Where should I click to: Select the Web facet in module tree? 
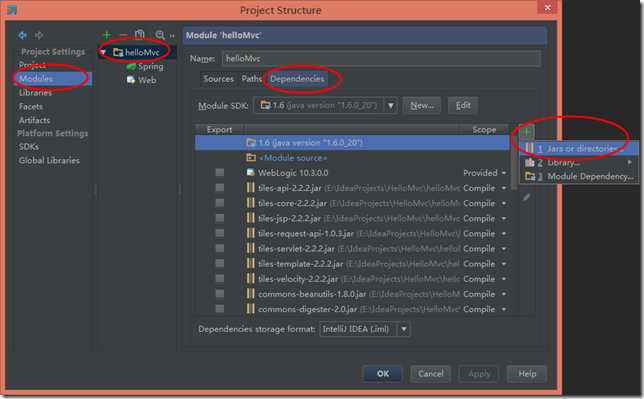point(142,80)
